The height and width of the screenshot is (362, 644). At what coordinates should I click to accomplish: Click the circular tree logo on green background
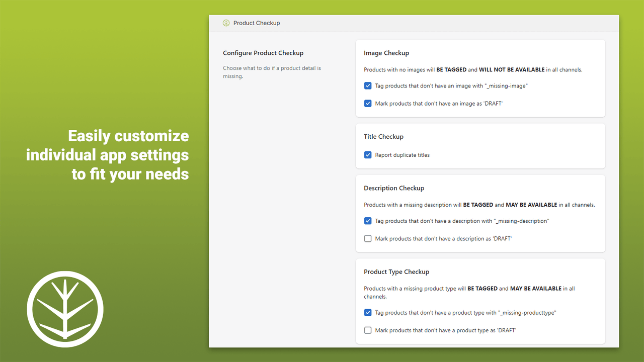tap(65, 309)
